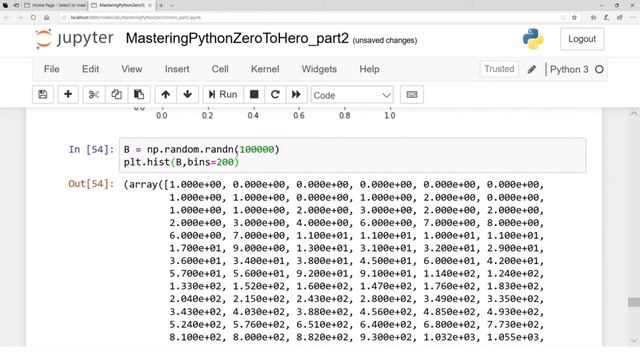Click the pencil edit mode icon
640x360 pixels.
click(x=531, y=69)
